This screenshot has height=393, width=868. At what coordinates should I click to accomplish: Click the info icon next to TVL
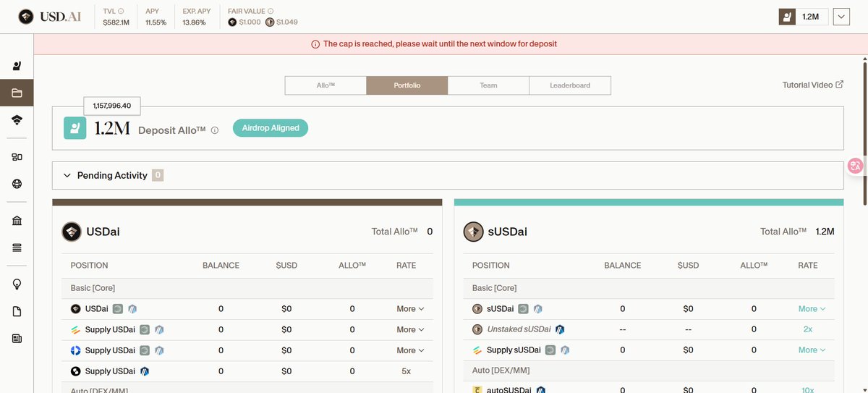click(121, 11)
